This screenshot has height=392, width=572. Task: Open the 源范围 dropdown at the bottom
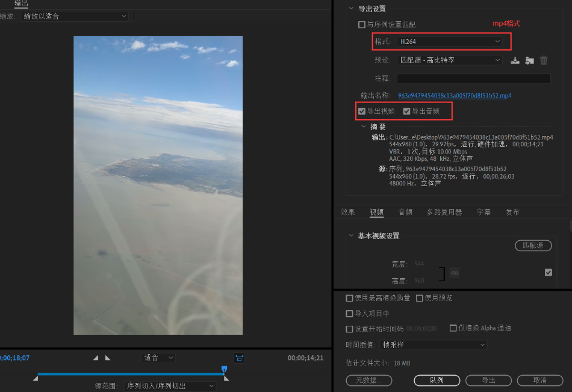coord(169,385)
